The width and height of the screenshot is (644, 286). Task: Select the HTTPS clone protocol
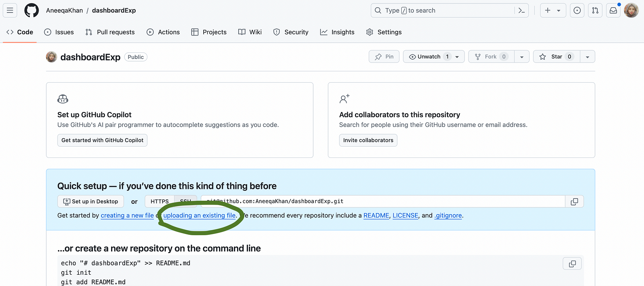pyautogui.click(x=159, y=201)
